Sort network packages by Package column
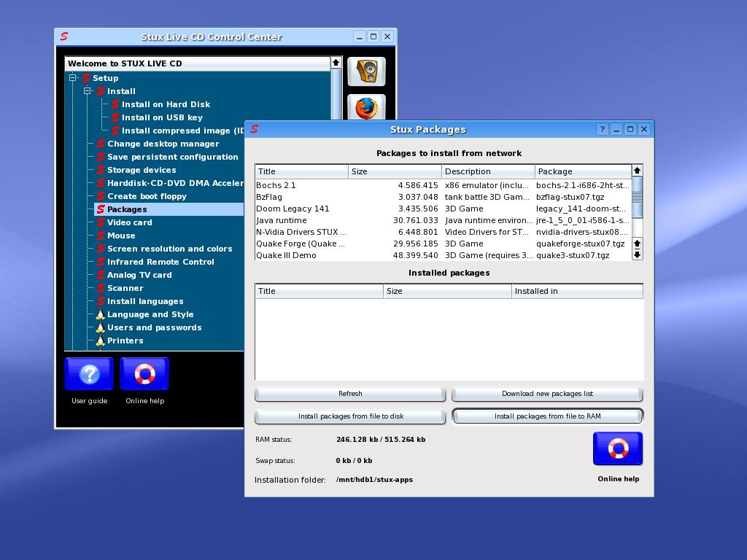Image resolution: width=747 pixels, height=560 pixels. point(583,171)
